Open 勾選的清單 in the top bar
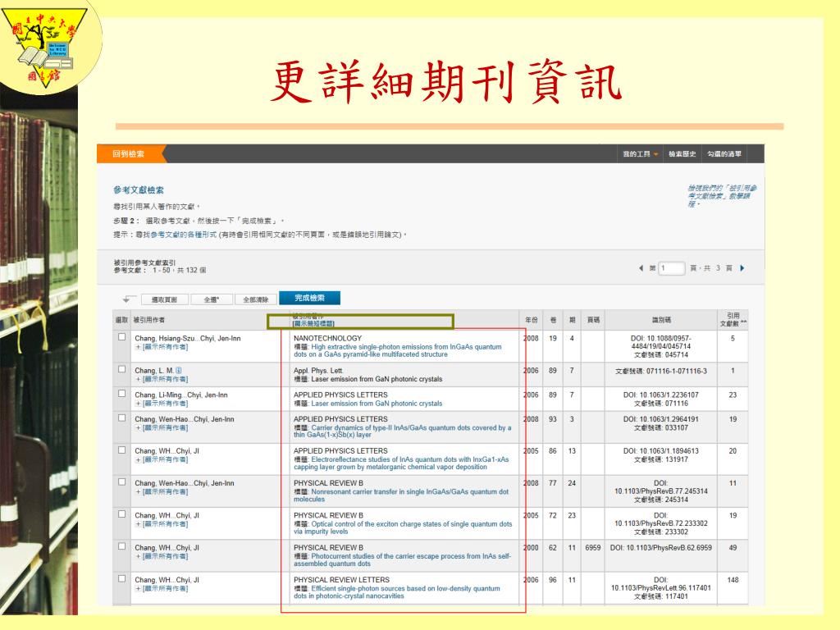The height and width of the screenshot is (630, 840). pos(724,154)
